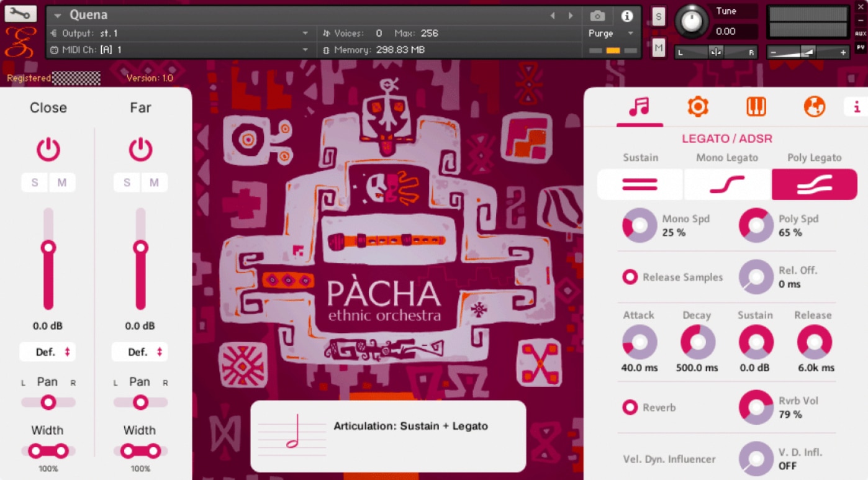
Task: Switch to the gear settings tab
Action: (x=698, y=106)
